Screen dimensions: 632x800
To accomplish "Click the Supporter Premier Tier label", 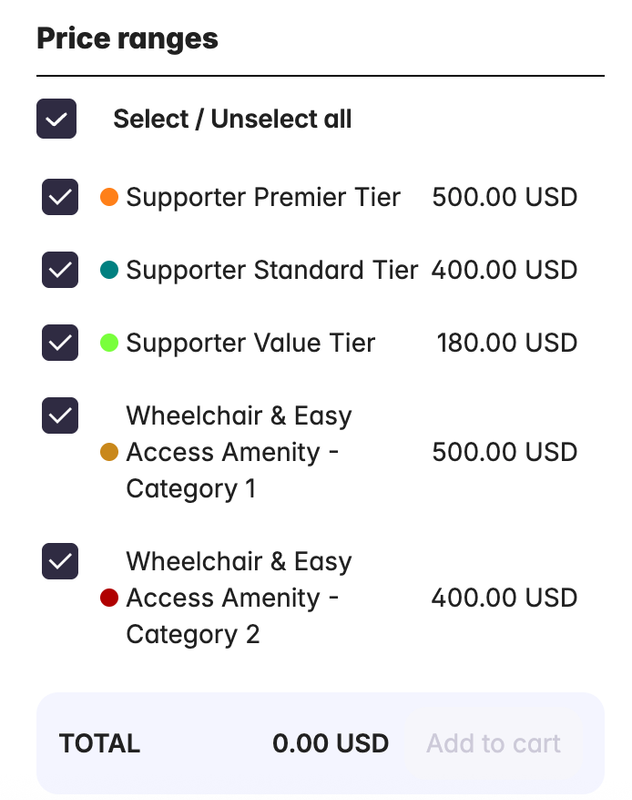I will pos(263,197).
